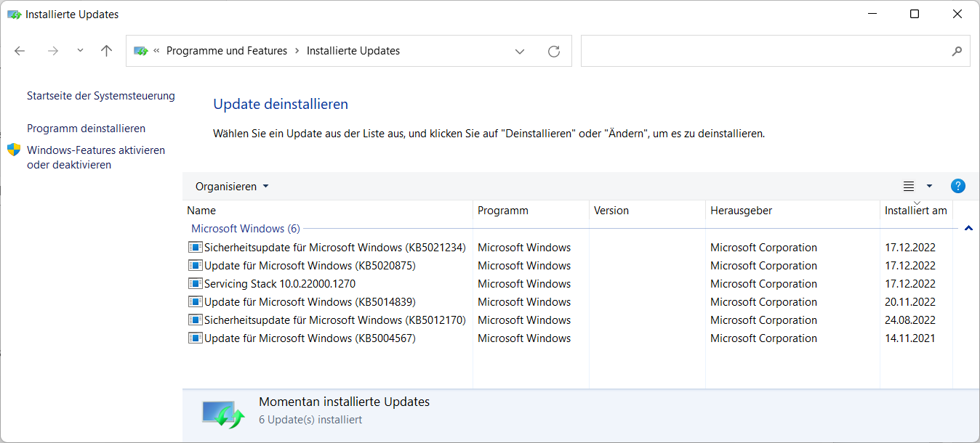This screenshot has height=443, width=980.
Task: Collapse the Microsoft Windows (6) group arrow
Action: coord(968,229)
